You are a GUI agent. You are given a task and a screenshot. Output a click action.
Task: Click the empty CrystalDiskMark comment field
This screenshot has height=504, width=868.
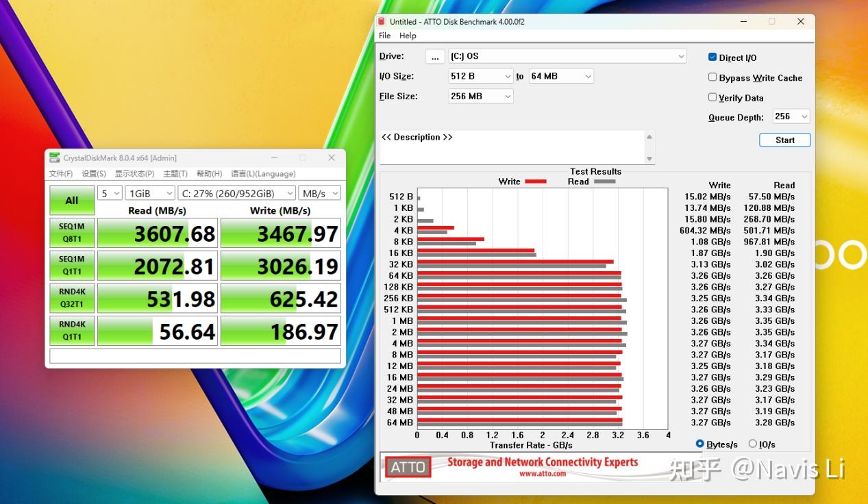coord(195,356)
